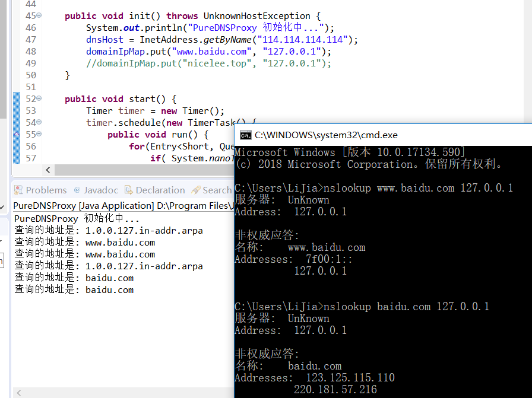
Task: Click the Search flashlight icon
Action: point(196,190)
